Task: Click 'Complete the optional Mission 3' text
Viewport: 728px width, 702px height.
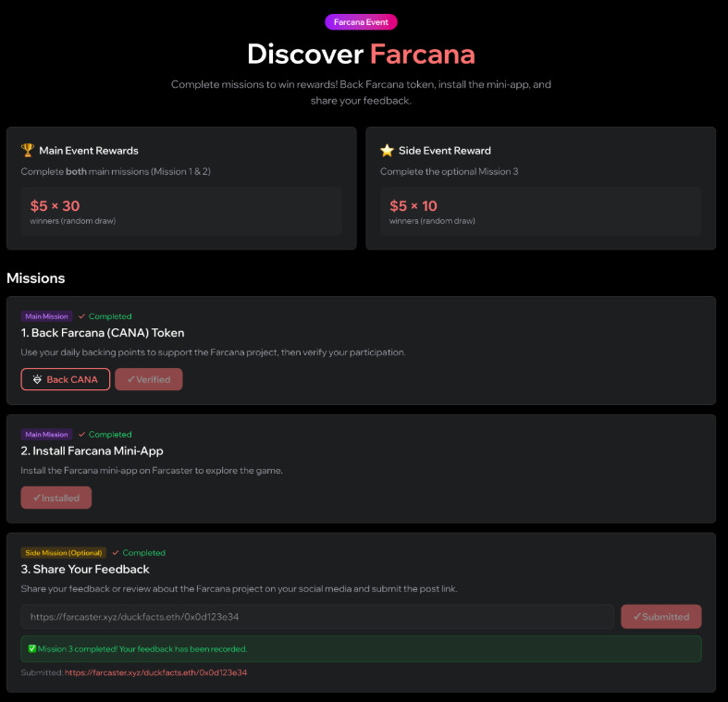Action: click(x=449, y=171)
